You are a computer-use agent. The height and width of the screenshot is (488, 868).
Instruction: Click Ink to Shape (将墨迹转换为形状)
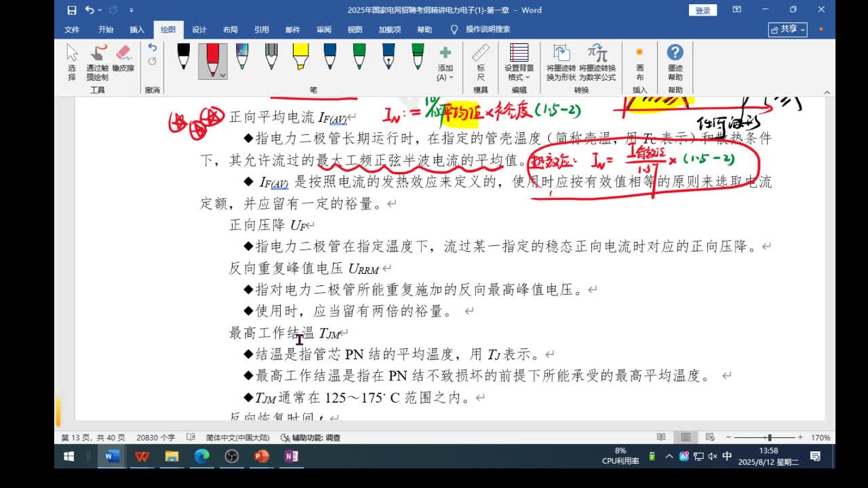(561, 62)
